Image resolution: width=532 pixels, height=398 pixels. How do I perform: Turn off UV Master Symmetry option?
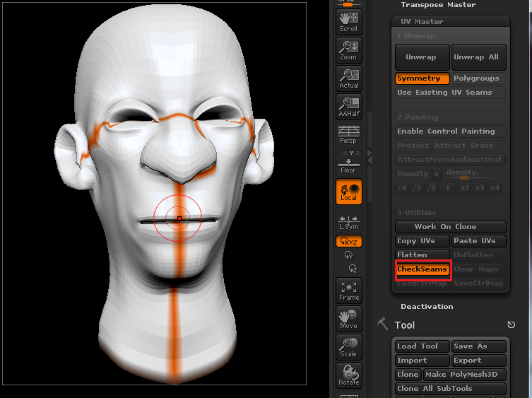(422, 78)
